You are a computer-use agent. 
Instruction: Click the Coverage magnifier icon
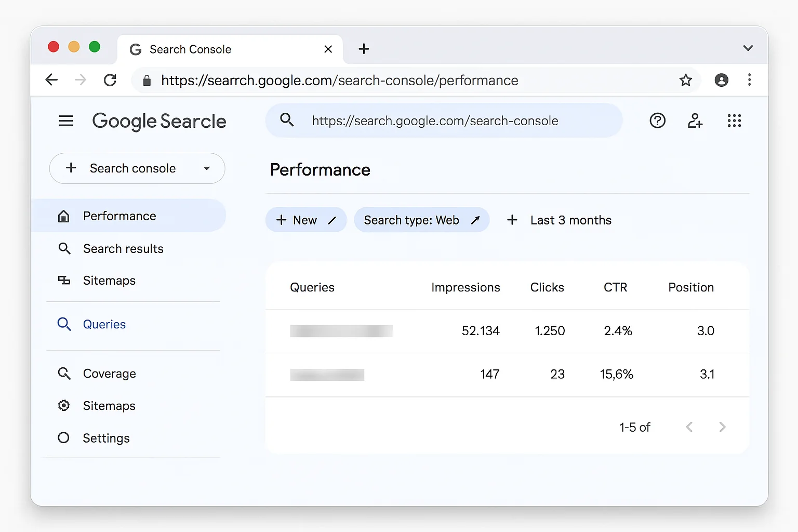pyautogui.click(x=64, y=373)
